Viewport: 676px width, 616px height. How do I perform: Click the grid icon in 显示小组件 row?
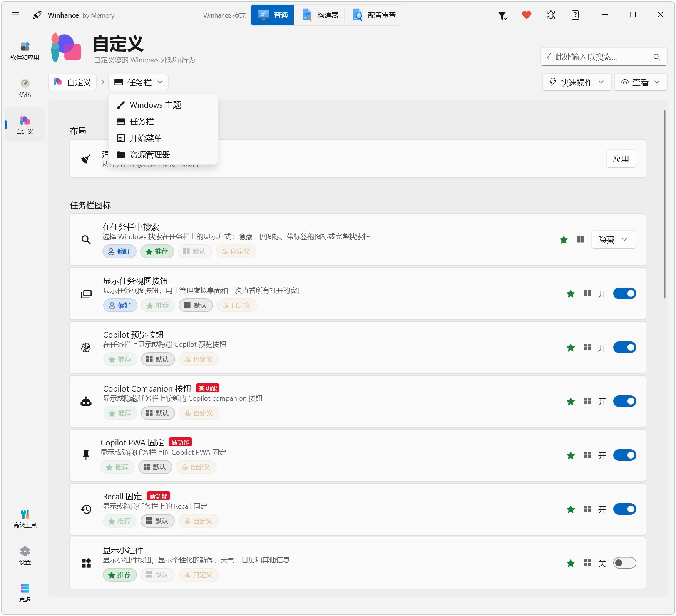tap(587, 563)
